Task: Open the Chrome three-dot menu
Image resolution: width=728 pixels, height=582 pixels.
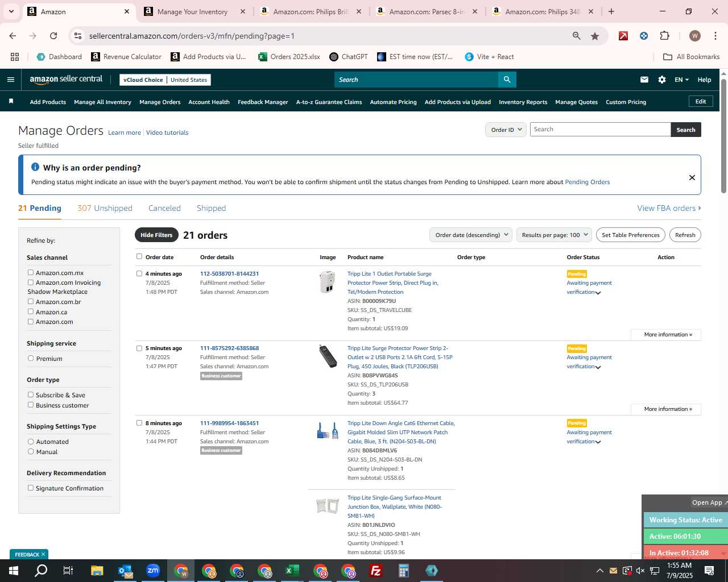Action: [x=715, y=36]
